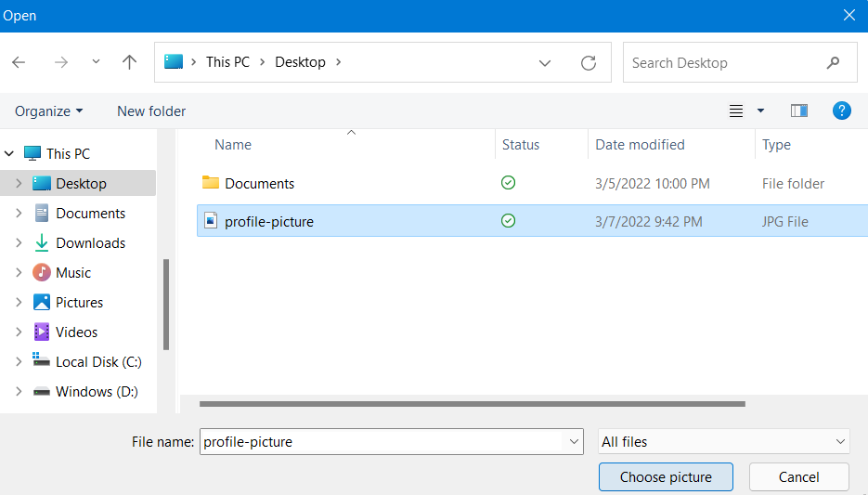
Task: Click the Choose picture button
Action: 666,476
